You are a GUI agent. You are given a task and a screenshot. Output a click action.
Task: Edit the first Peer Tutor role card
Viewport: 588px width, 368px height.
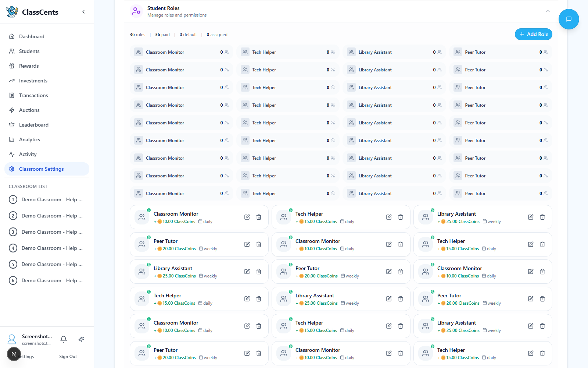(247, 244)
